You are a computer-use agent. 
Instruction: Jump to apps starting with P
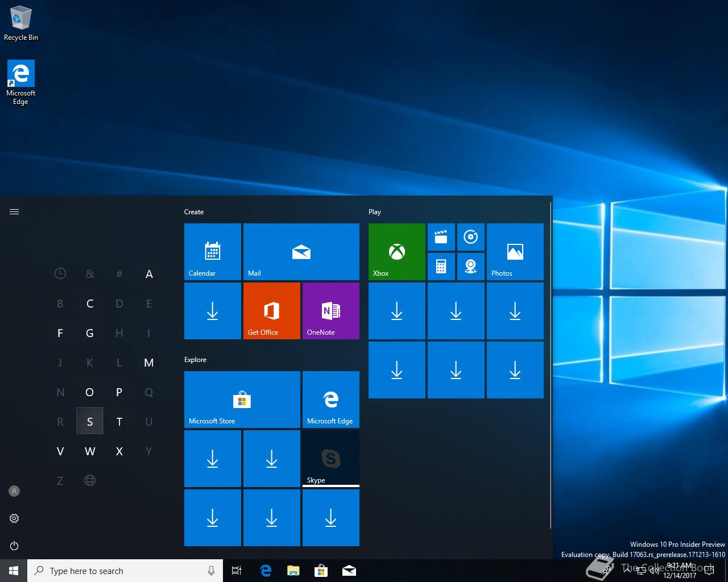119,392
